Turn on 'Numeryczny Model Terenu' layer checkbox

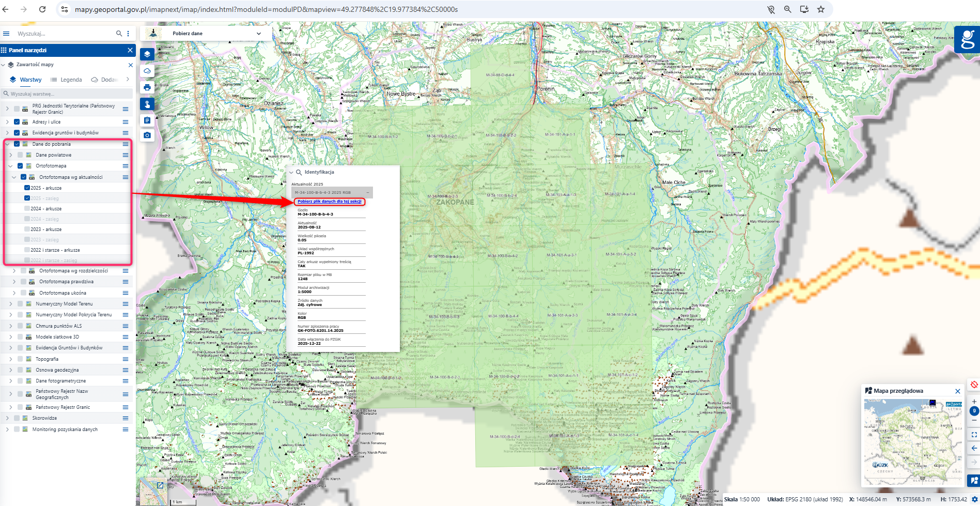[20, 304]
